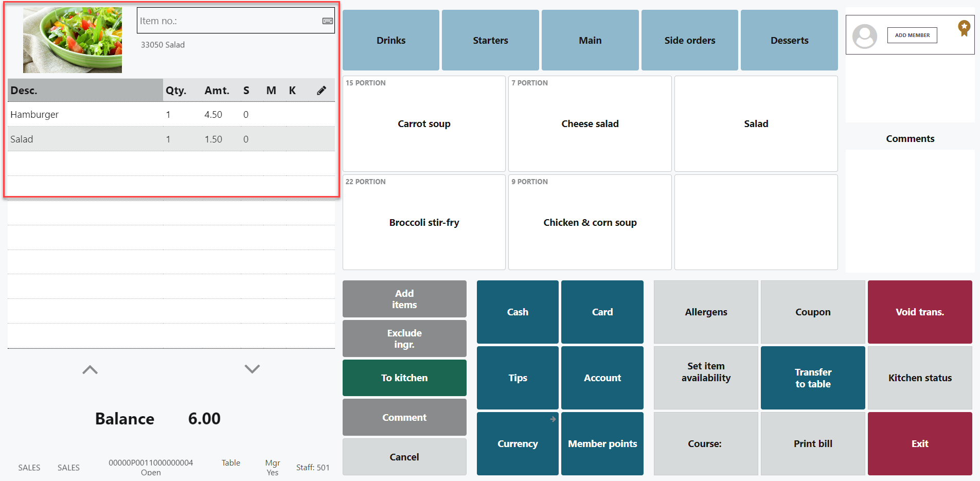Click the Cancel button
Viewport: 980px width, 481px height.
click(x=404, y=457)
